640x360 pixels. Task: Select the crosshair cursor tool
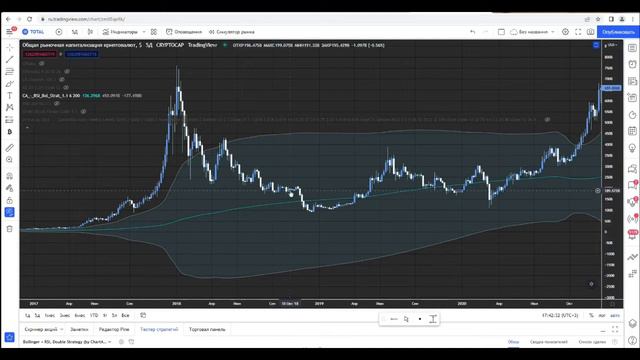pos(9,48)
